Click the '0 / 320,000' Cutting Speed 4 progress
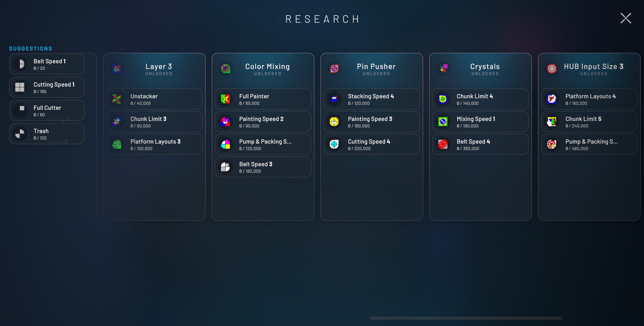The height and width of the screenshot is (326, 644). click(x=359, y=149)
